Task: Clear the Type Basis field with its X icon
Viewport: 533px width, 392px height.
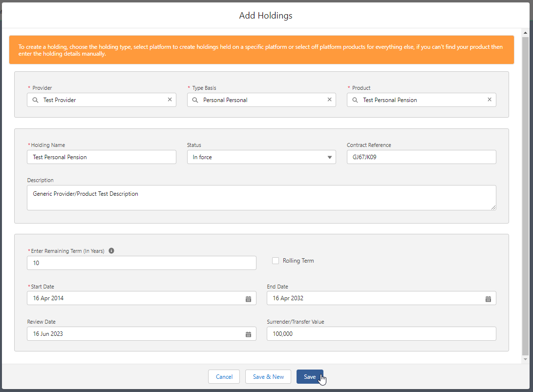Action: [x=329, y=100]
